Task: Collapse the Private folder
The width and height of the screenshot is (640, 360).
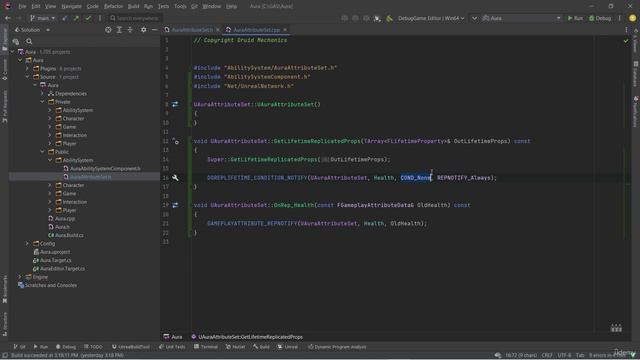Action: tap(42, 102)
